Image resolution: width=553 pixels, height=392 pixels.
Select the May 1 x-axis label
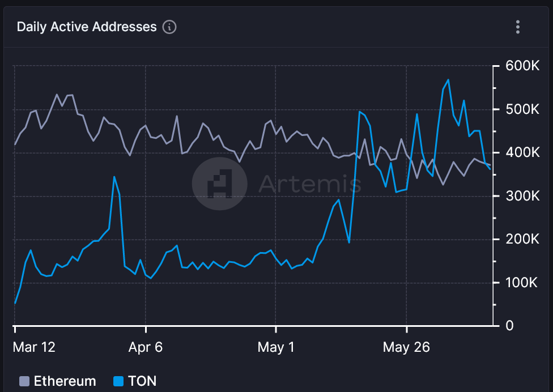pyautogui.click(x=276, y=347)
